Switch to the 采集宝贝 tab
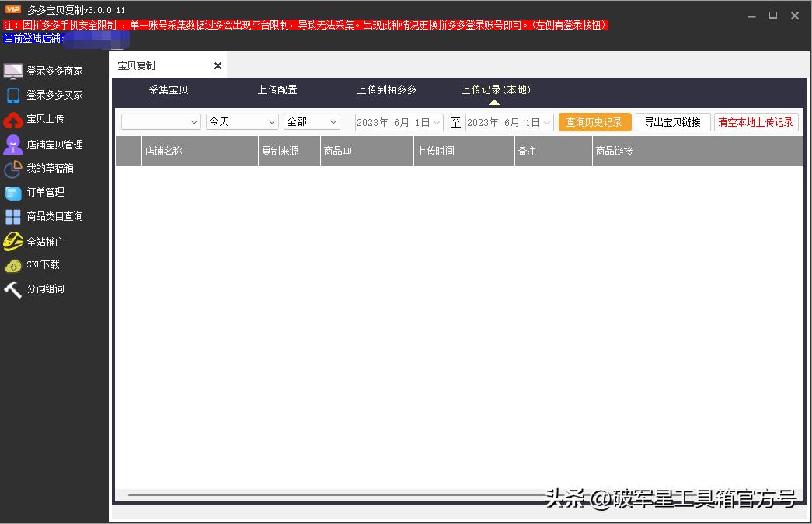The width and height of the screenshot is (812, 524). pos(168,89)
